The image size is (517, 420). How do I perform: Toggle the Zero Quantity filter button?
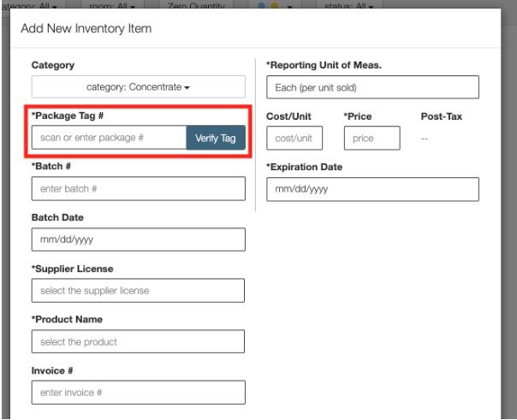pyautogui.click(x=196, y=5)
